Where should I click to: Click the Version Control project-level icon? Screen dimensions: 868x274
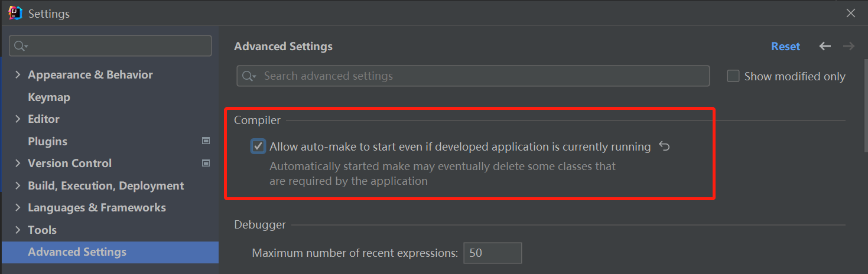pos(206,163)
